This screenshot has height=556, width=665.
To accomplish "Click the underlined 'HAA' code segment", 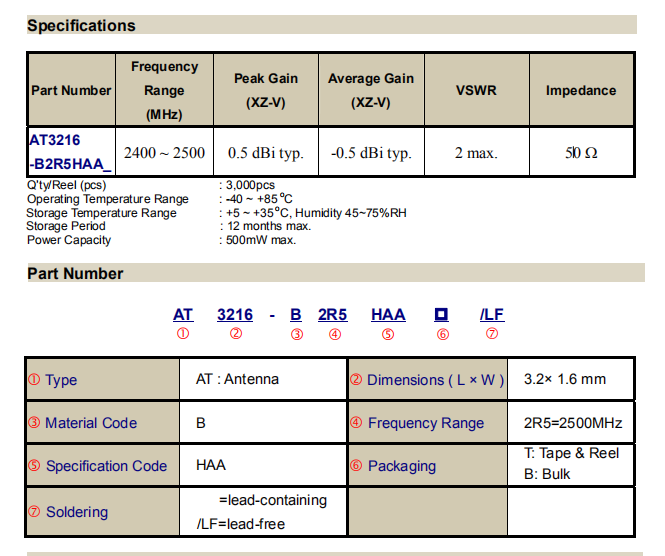I will (x=388, y=315).
